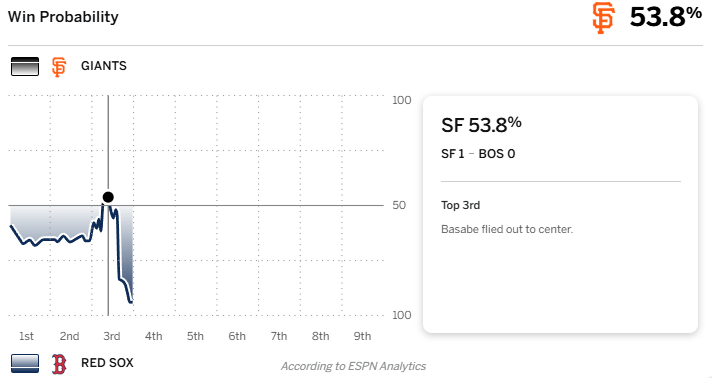
Task: Click the Giants logo in chart legend
Action: [59, 67]
